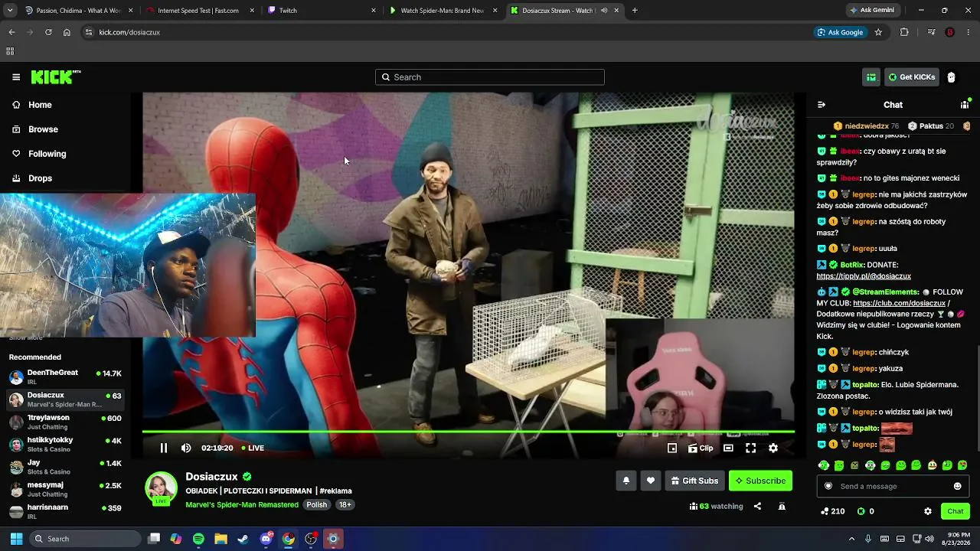Switch the player to theater mode
Viewport: 980px width, 551px height.
[x=728, y=448]
